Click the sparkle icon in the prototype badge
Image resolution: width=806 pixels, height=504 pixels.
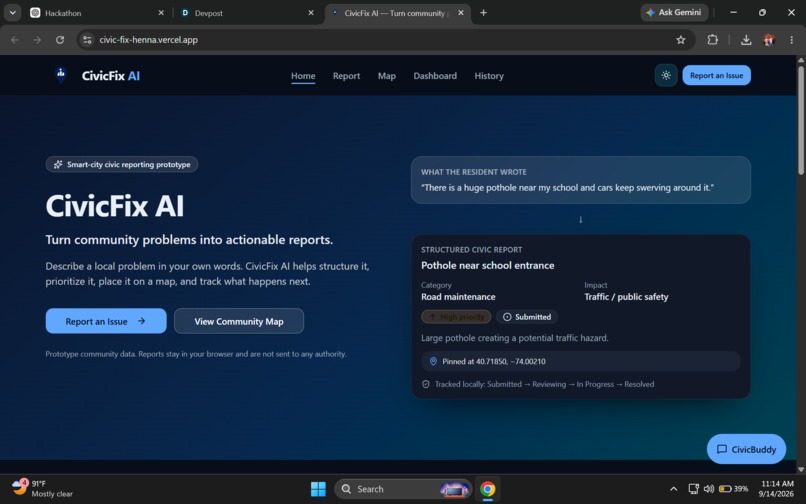point(58,165)
